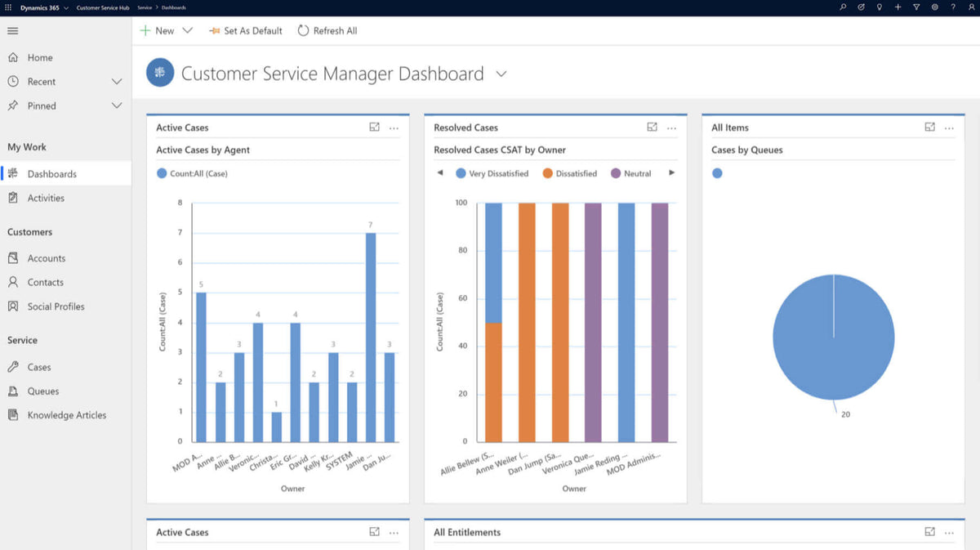The height and width of the screenshot is (550, 980).
Task: Toggle the Neutral legend series
Action: pyautogui.click(x=630, y=173)
